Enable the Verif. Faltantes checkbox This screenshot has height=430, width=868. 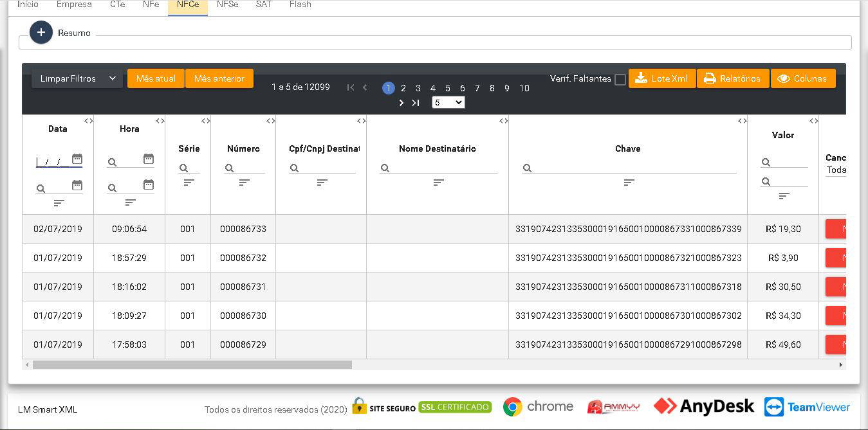pos(620,80)
